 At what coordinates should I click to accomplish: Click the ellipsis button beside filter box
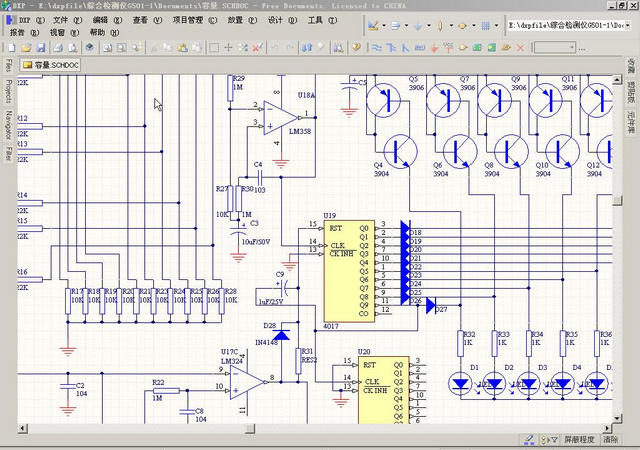tap(582, 48)
